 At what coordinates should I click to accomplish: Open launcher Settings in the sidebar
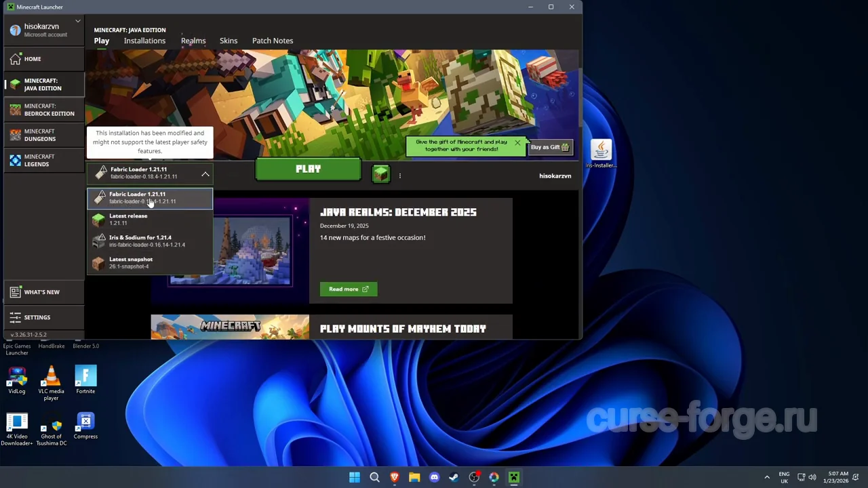click(x=44, y=317)
